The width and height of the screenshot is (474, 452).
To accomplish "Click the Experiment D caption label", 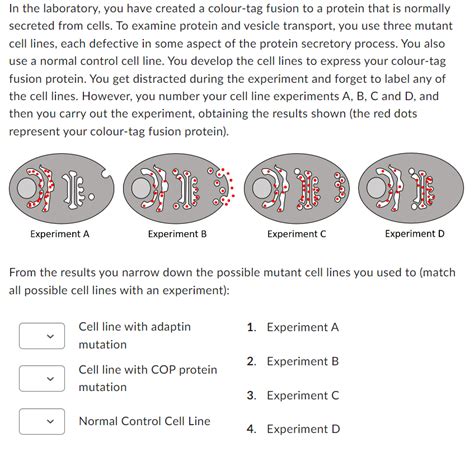I will click(415, 234).
